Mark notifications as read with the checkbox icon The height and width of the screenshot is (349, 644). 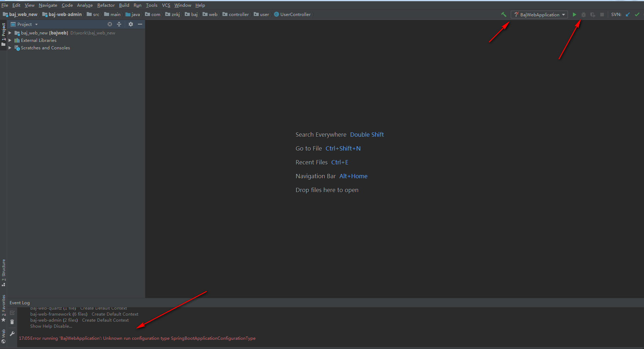pyautogui.click(x=12, y=313)
